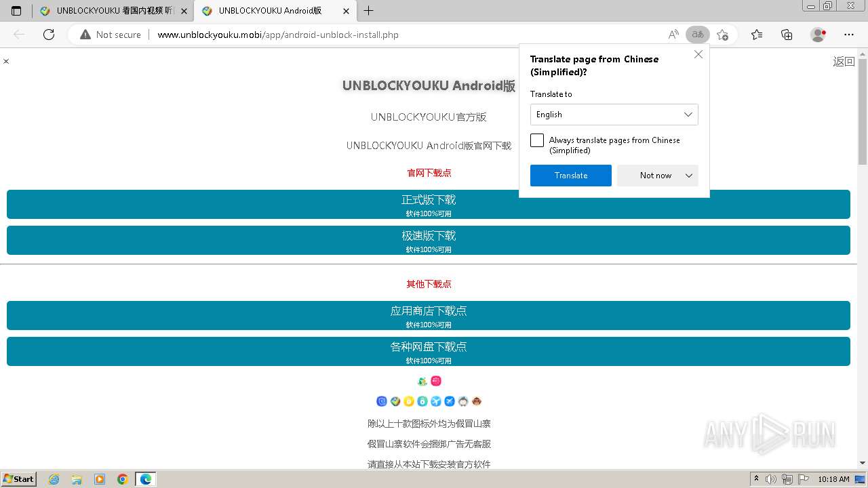The image size is (868, 488).
Task: Click the dark blue @ app icon
Action: point(382,401)
